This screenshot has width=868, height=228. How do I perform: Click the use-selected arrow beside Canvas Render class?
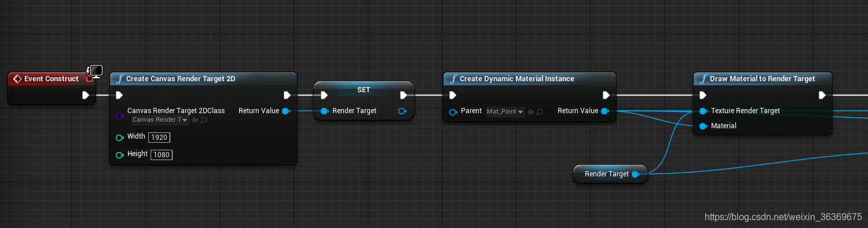pyautogui.click(x=195, y=120)
